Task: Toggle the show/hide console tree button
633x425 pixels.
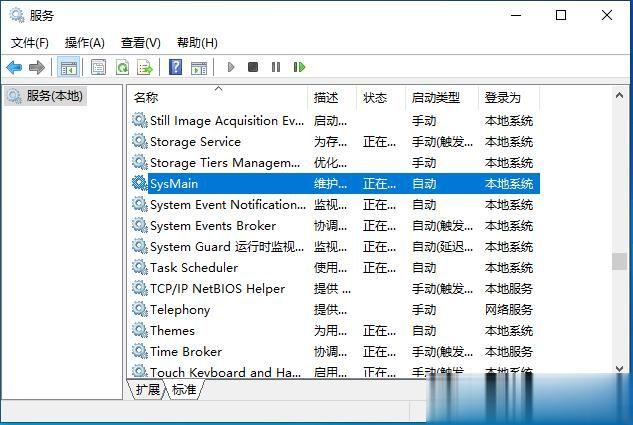Action: (69, 67)
